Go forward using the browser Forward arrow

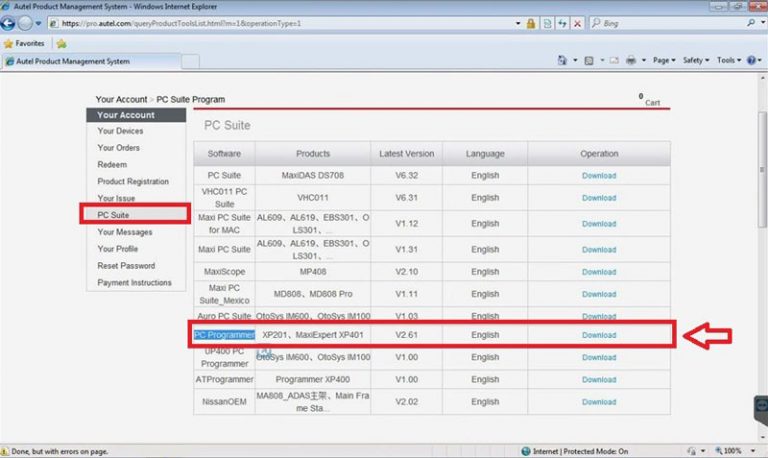pos(24,23)
